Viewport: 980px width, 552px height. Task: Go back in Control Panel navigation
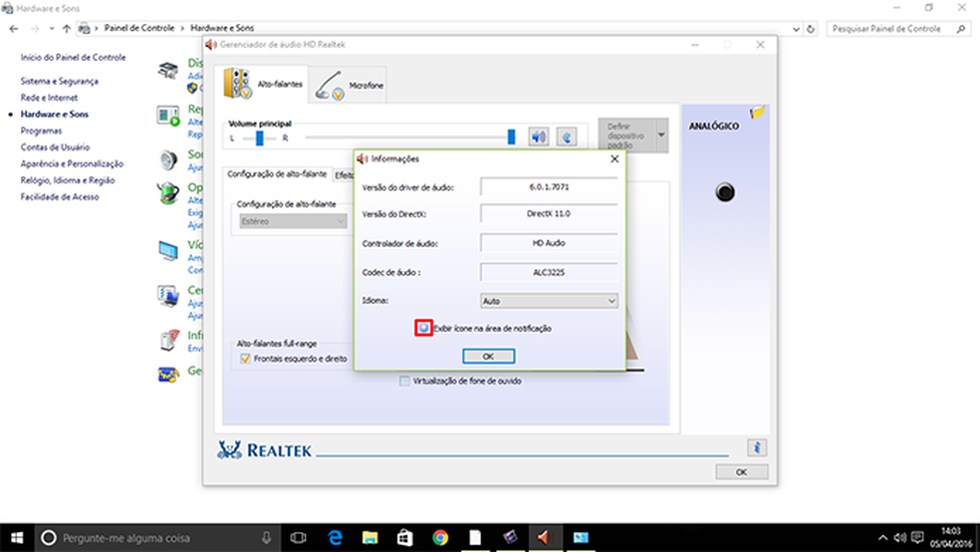[14, 29]
